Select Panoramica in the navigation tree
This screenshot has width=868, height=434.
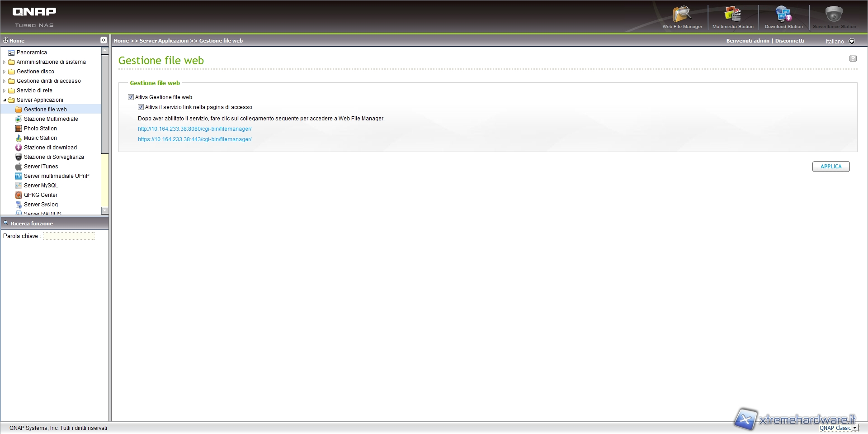pyautogui.click(x=32, y=52)
